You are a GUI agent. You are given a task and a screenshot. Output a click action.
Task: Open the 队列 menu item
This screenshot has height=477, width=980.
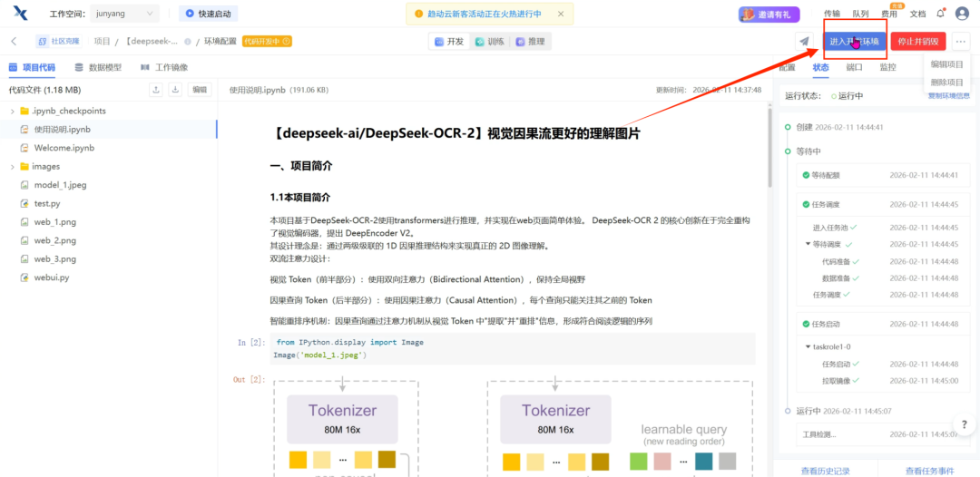(860, 14)
